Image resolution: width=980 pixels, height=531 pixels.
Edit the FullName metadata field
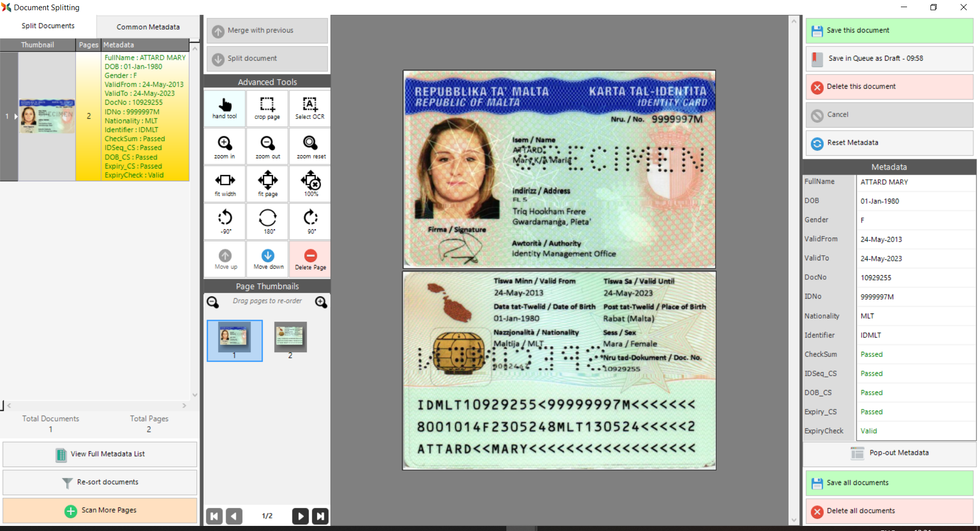(x=916, y=182)
